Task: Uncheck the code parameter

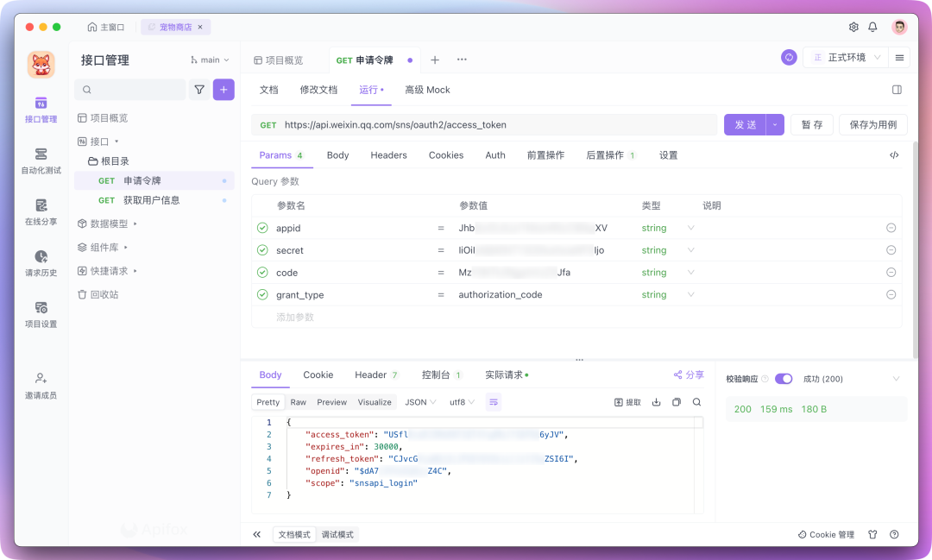Action: (x=262, y=273)
